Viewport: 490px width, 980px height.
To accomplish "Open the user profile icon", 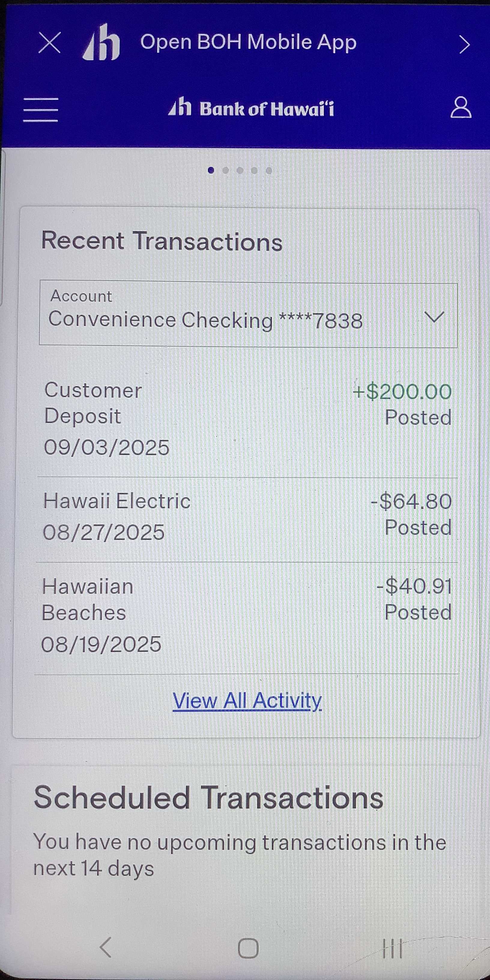I will point(461,108).
